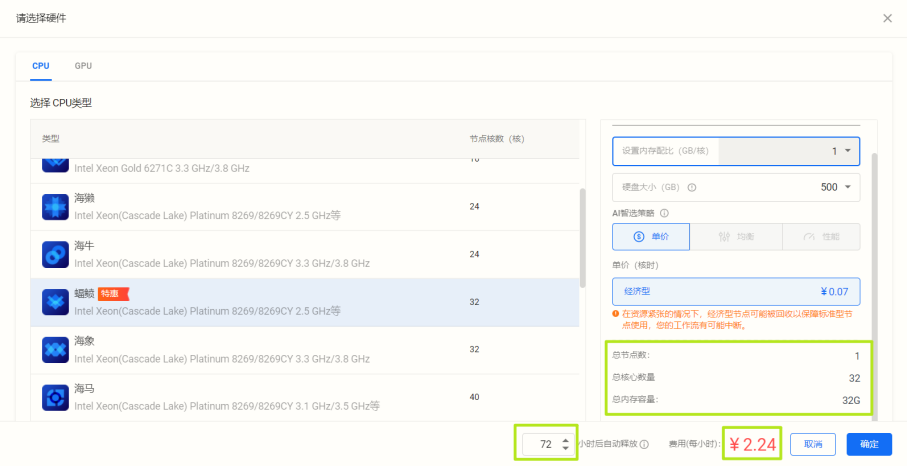The height and width of the screenshot is (466, 907).
Task: Click the 海獭 CPU type icon
Action: click(x=56, y=207)
